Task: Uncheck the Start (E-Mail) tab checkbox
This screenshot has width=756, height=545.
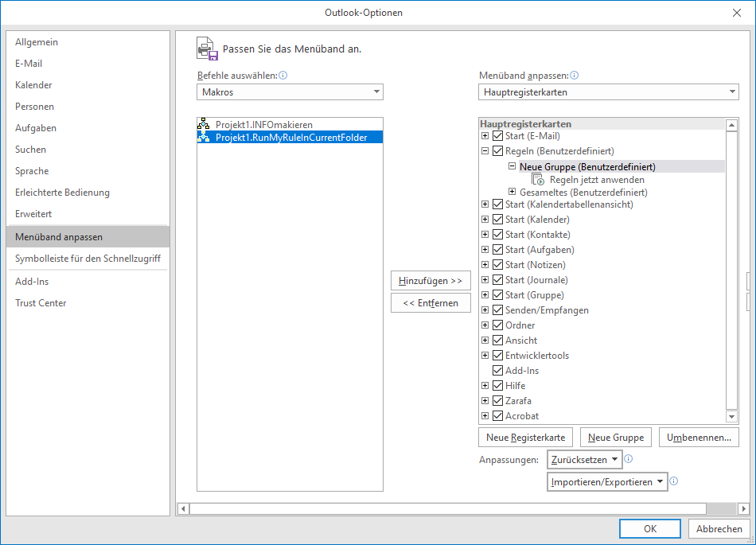Action: 497,136
